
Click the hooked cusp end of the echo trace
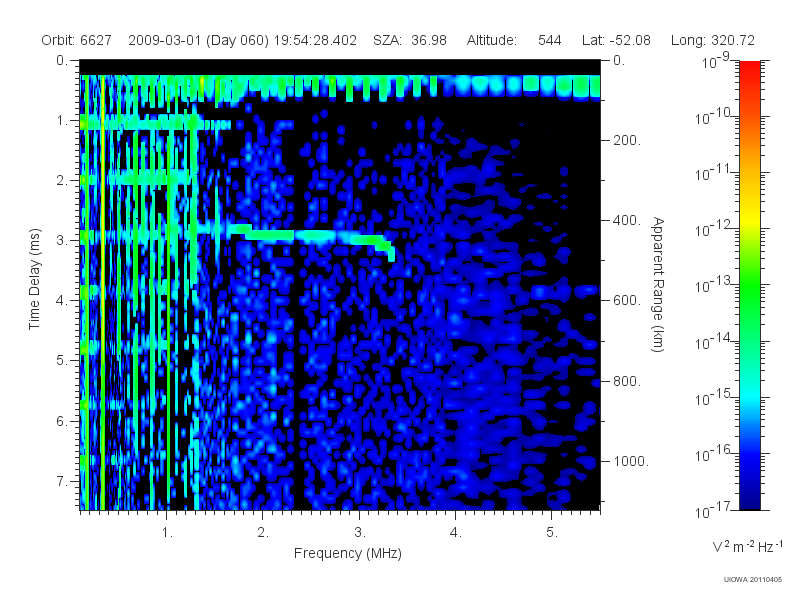click(390, 252)
